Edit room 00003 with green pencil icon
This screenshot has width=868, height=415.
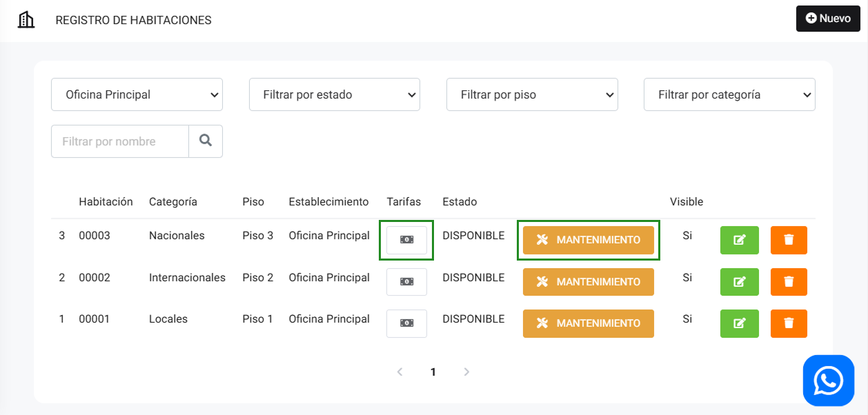(x=739, y=240)
